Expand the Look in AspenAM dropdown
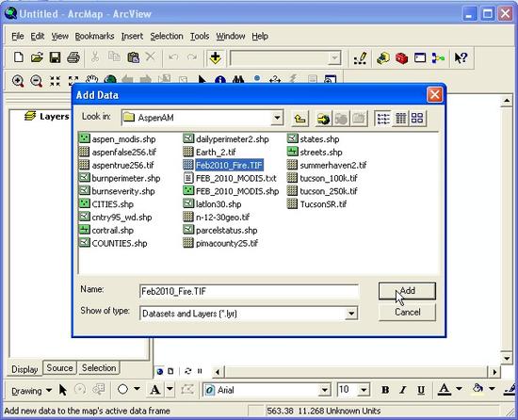This screenshot has height=420, width=518. pyautogui.click(x=277, y=118)
